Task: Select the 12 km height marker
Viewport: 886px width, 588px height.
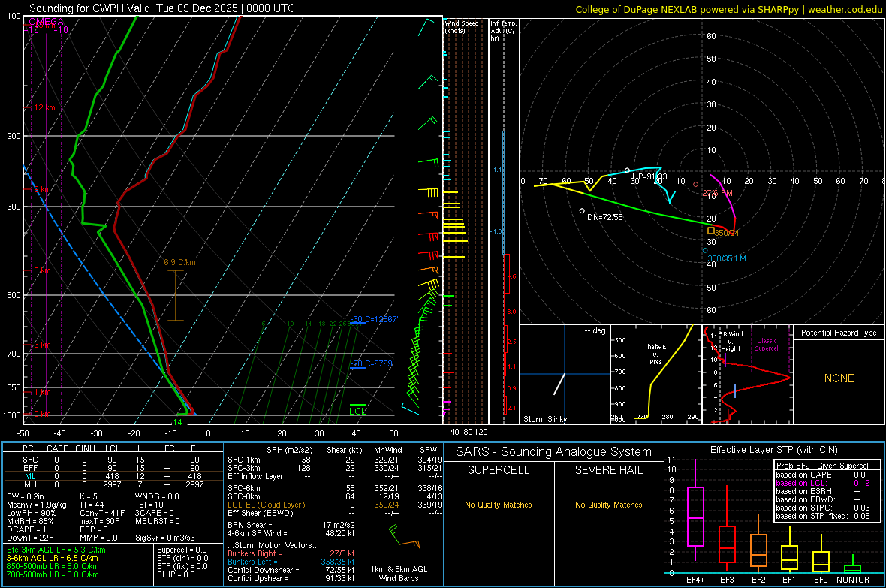Action: pyautogui.click(x=44, y=107)
